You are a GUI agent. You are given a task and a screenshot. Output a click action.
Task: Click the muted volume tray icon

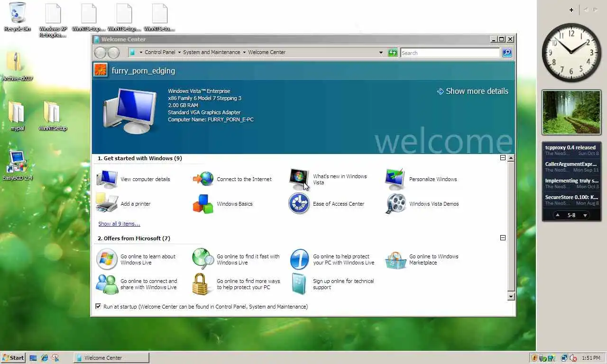coord(572,358)
